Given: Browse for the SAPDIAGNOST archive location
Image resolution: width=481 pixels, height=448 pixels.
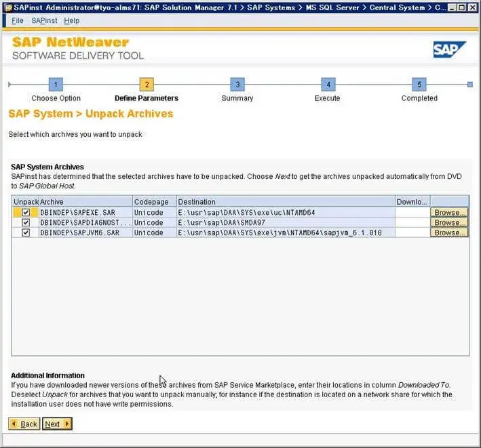Looking at the screenshot, I should [x=449, y=222].
